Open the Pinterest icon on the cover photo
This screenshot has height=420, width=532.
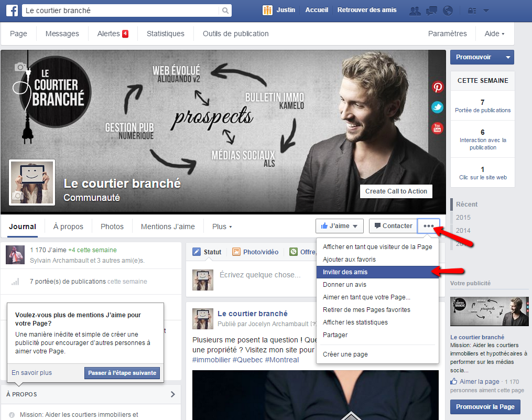[438, 87]
